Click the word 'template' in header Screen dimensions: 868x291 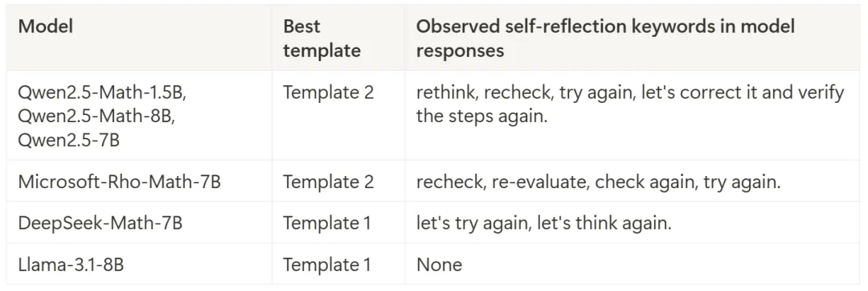pos(321,51)
